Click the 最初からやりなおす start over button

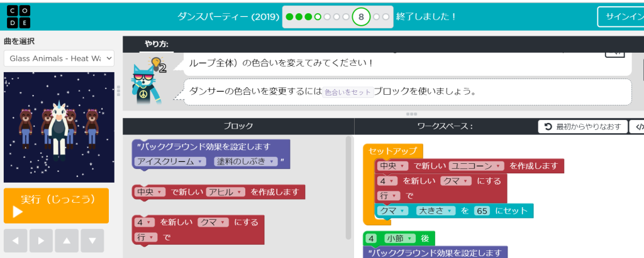click(582, 127)
